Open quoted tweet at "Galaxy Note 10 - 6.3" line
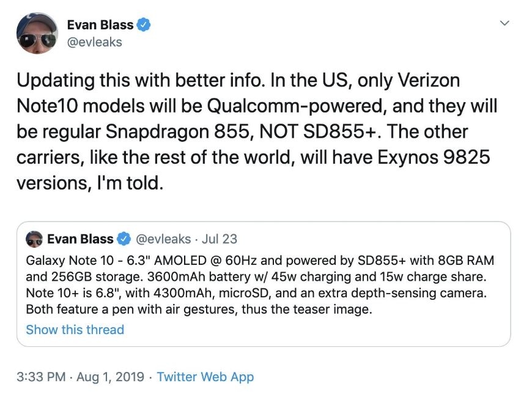This screenshot has height=394, width=532. 260,260
